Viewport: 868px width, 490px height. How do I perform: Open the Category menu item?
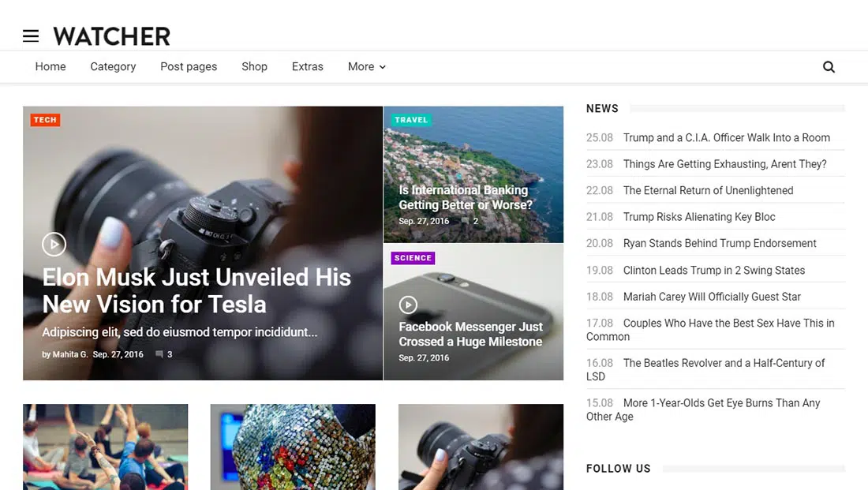(113, 67)
